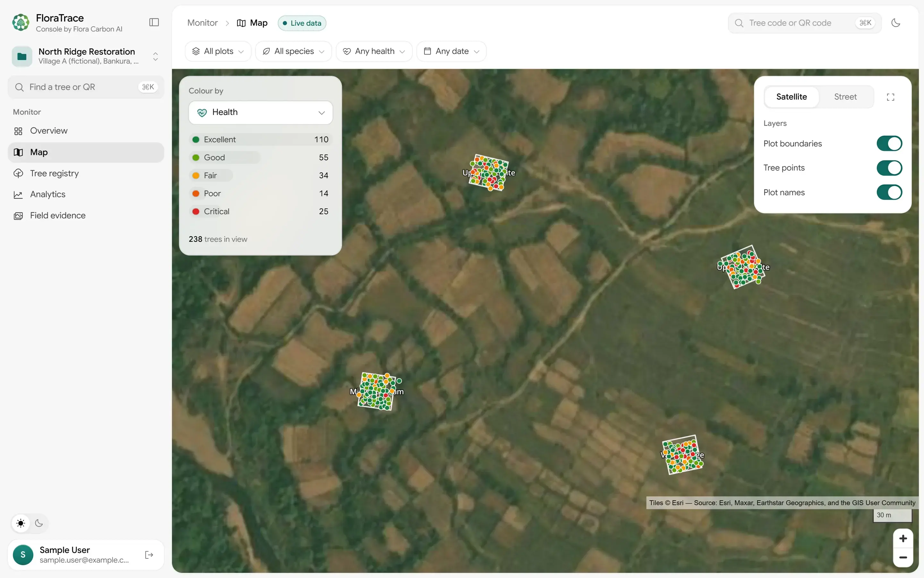
Task: Expand the North Ridge Restoration project switcher
Action: pos(155,56)
